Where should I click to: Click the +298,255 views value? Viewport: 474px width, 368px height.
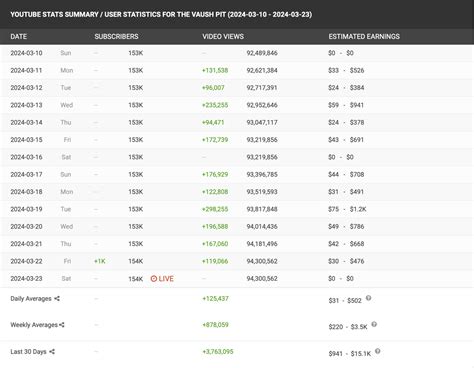click(x=215, y=209)
